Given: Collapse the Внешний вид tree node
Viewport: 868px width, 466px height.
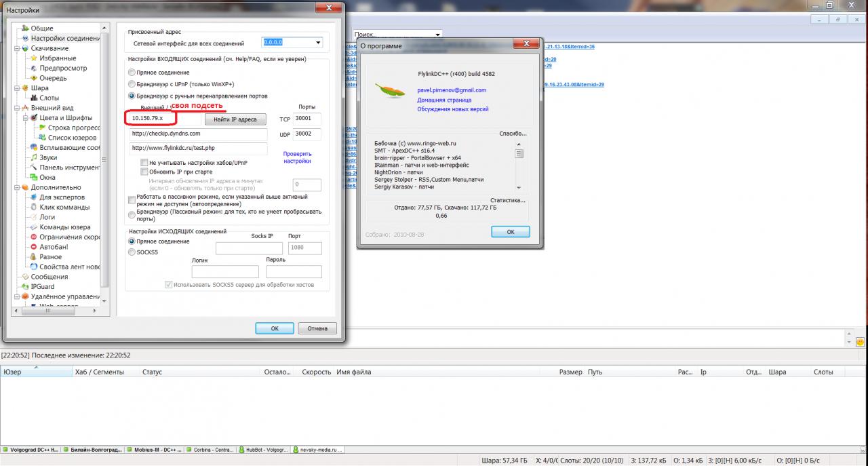Looking at the screenshot, I should click(x=17, y=108).
